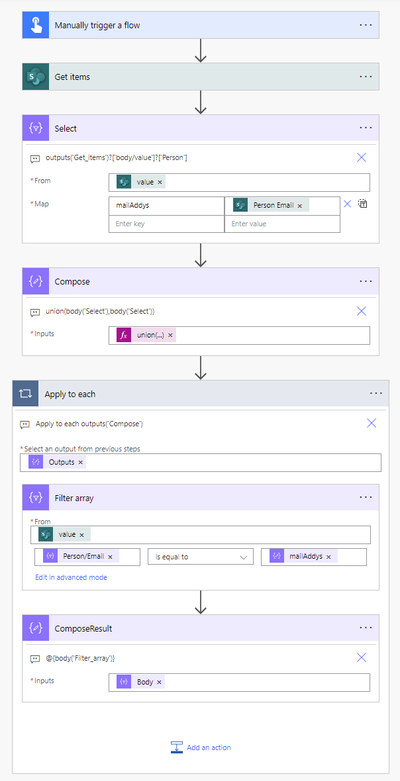Remove the Person Email token
Viewport: 400px width, 781px height.
(x=300, y=205)
